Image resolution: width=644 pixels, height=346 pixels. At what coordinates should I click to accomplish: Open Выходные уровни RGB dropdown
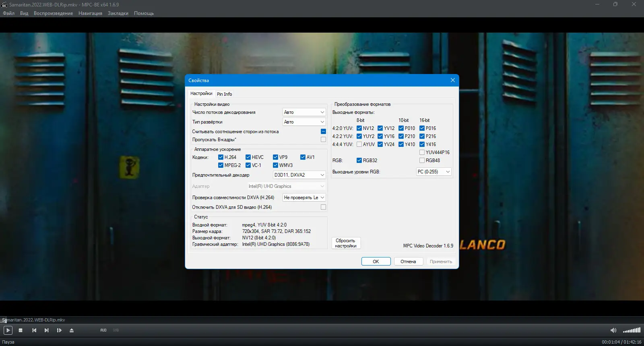pyautogui.click(x=433, y=172)
